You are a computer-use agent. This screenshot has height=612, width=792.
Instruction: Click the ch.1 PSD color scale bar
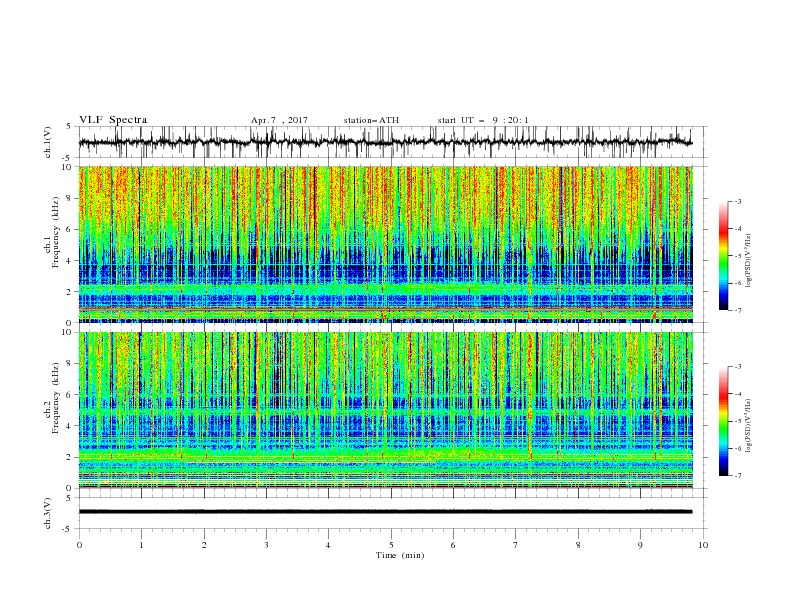pyautogui.click(x=723, y=256)
